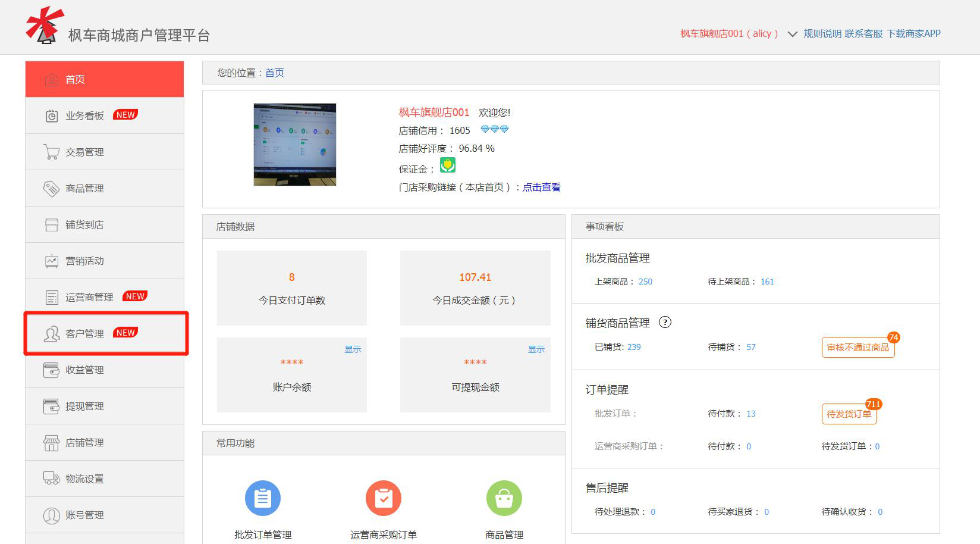Click the shopping cart icon for 交易管理
The image size is (980, 544).
(x=52, y=152)
